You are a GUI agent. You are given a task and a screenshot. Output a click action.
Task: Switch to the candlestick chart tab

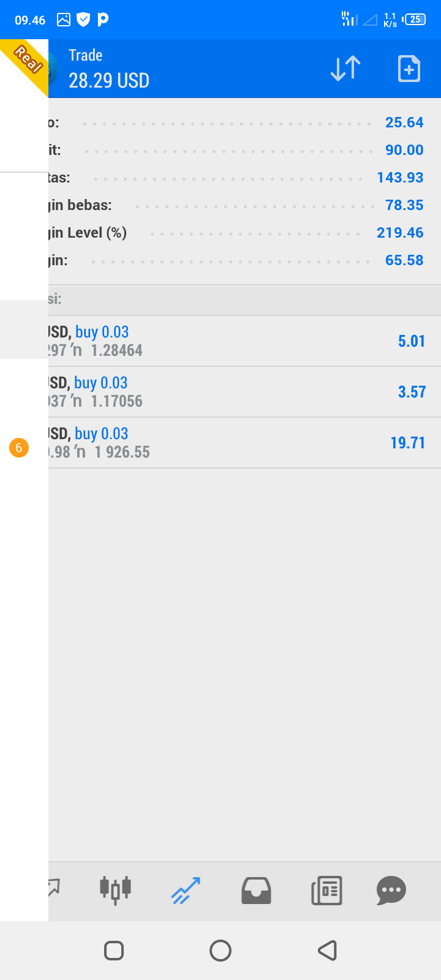coord(115,889)
